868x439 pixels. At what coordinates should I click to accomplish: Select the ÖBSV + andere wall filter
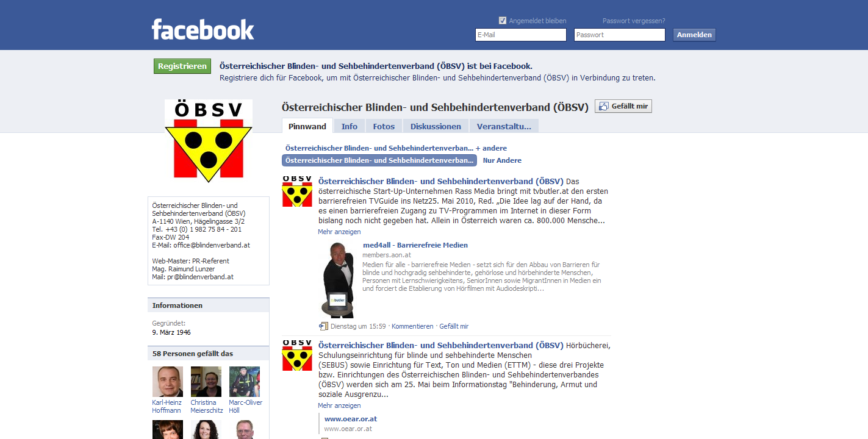(396, 148)
